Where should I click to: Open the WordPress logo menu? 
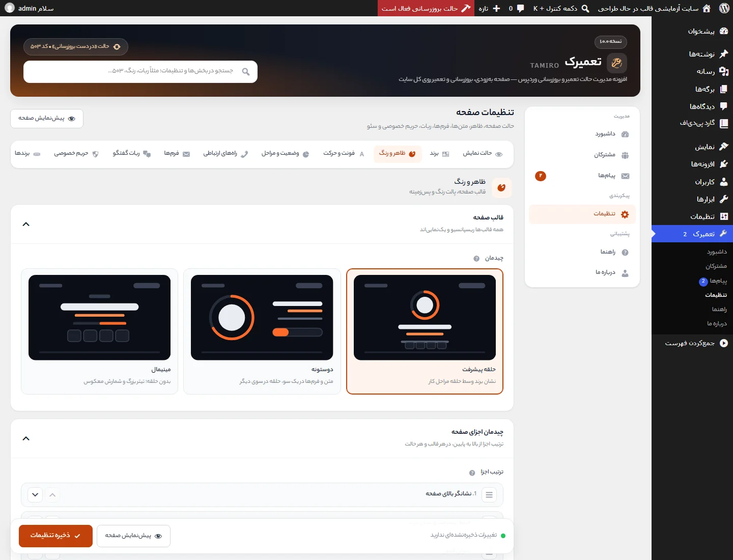pyautogui.click(x=724, y=8)
